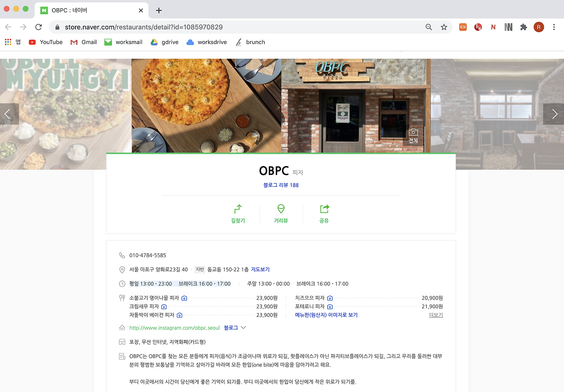Screen dimensions: 564x392
Task: Open the cheese pizza photo thumbnail
Action: click(x=206, y=106)
